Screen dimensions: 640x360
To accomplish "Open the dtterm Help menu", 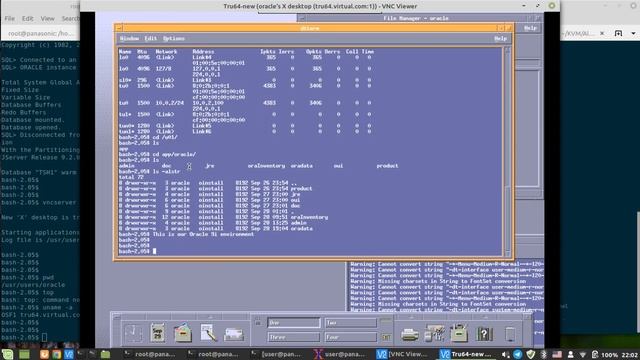I will click(x=500, y=38).
